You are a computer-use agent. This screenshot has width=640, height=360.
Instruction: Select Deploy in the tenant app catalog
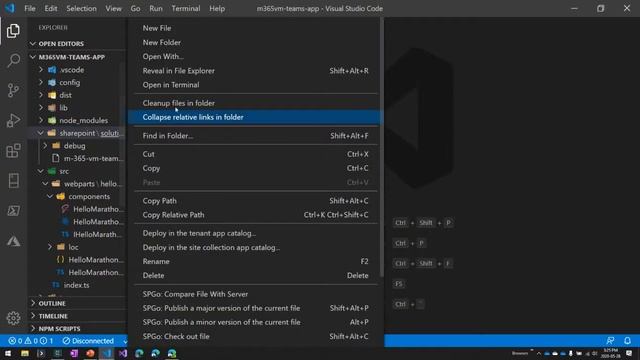256,233
